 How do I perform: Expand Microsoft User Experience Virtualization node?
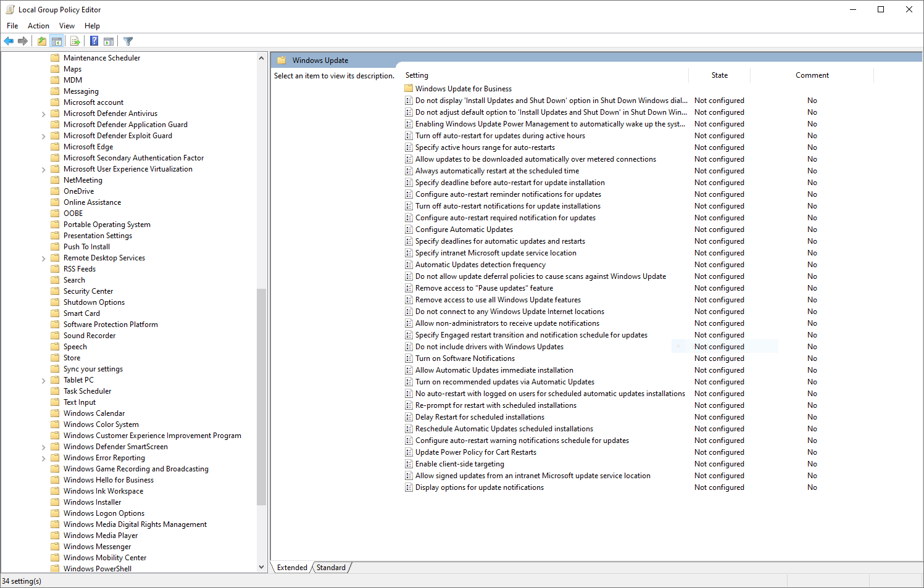click(x=43, y=170)
